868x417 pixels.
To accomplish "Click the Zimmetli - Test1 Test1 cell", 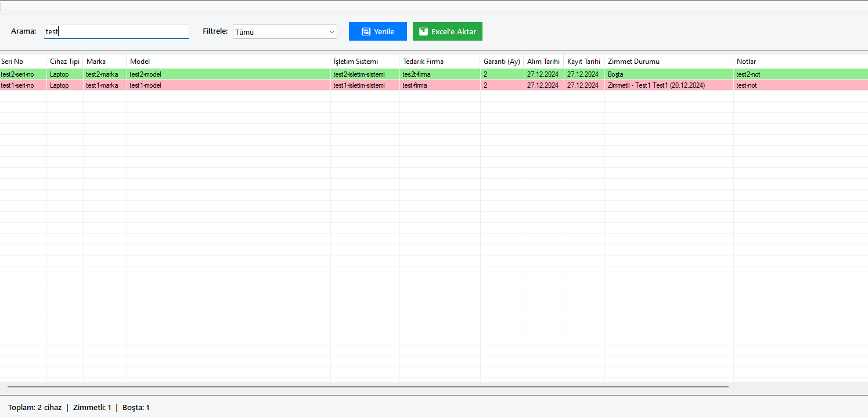I will tap(669, 85).
